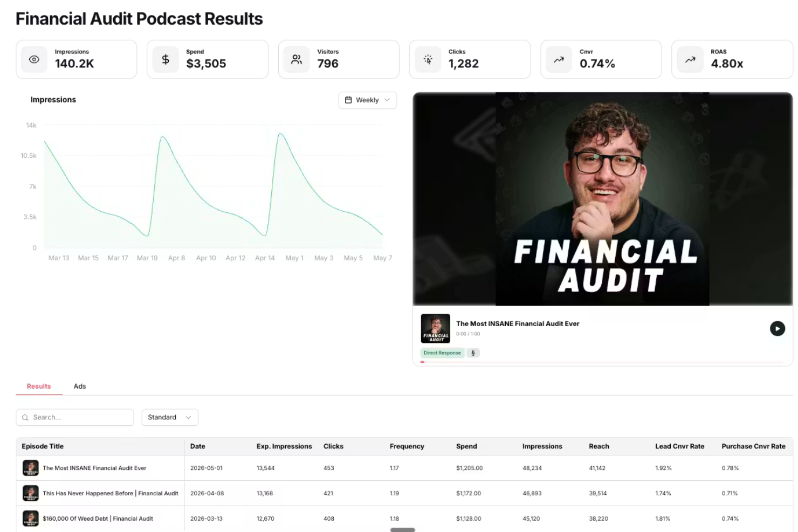Click impressions value 46,893
Viewport: 798px width, 532px height.
[x=532, y=493]
